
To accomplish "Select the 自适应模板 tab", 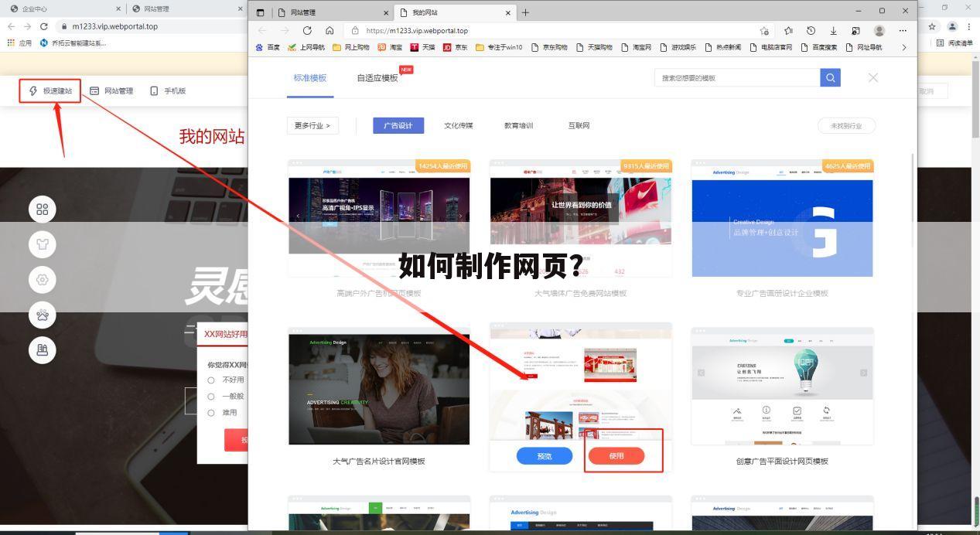I will click(x=377, y=78).
